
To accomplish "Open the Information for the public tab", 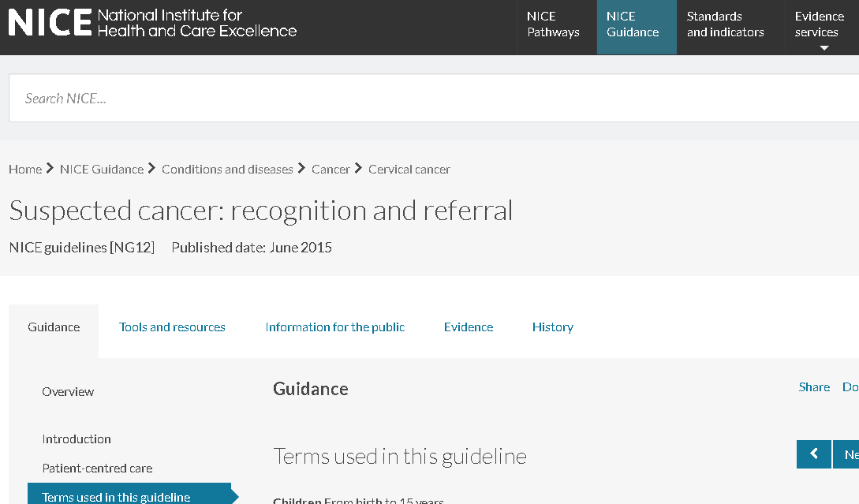I will pos(334,327).
